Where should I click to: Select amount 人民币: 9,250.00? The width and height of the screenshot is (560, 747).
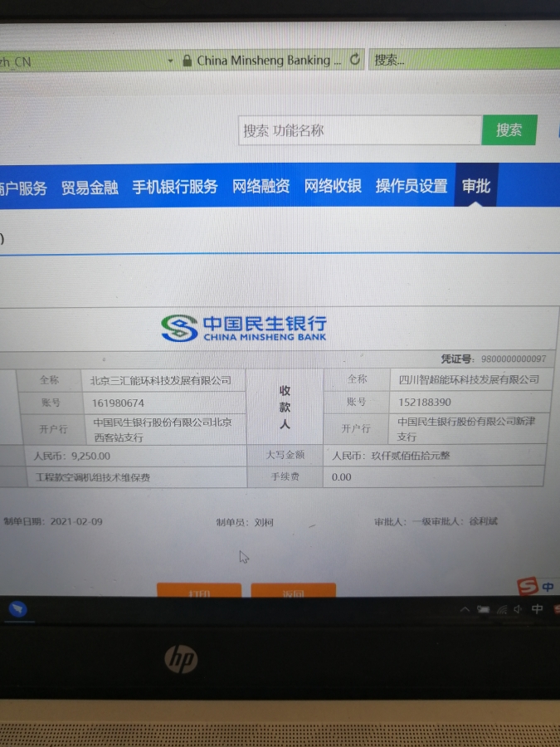click(x=71, y=456)
